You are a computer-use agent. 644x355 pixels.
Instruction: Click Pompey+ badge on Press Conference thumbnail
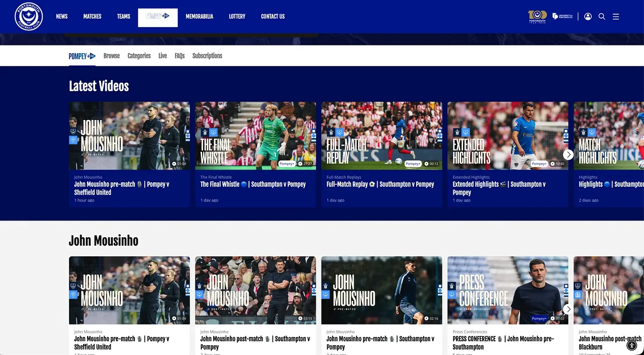[539, 318]
